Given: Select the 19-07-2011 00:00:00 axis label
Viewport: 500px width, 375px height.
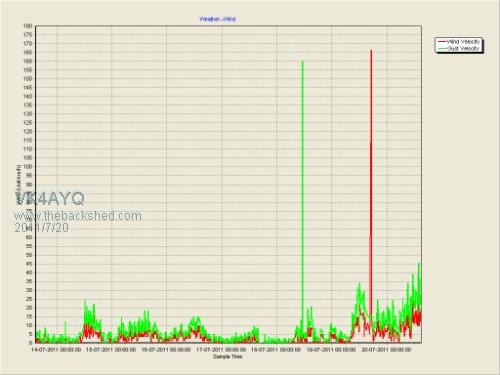Looking at the screenshot, I should (x=331, y=350).
